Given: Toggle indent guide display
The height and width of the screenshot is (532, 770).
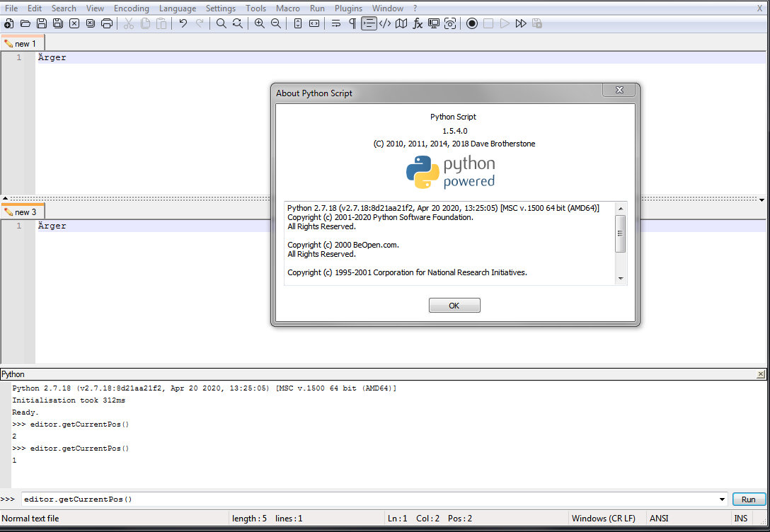Looking at the screenshot, I should tap(369, 23).
